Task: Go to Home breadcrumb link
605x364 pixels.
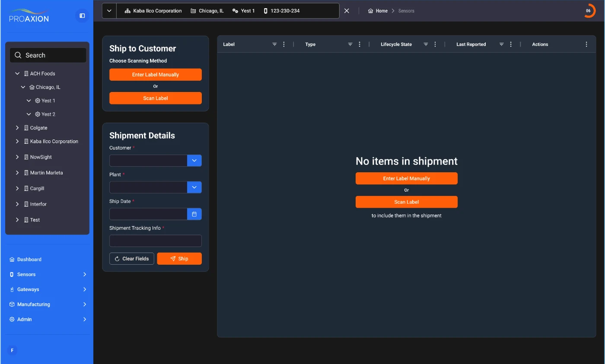Action: click(378, 11)
